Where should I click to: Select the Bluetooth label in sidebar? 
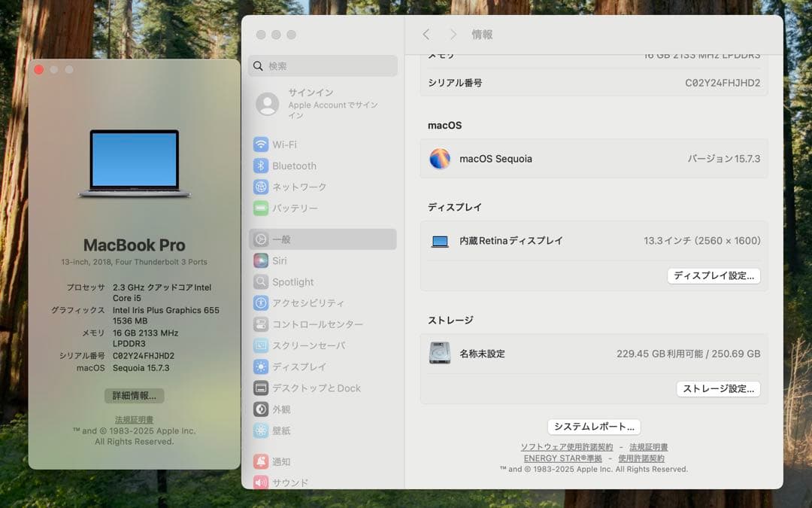tap(294, 166)
